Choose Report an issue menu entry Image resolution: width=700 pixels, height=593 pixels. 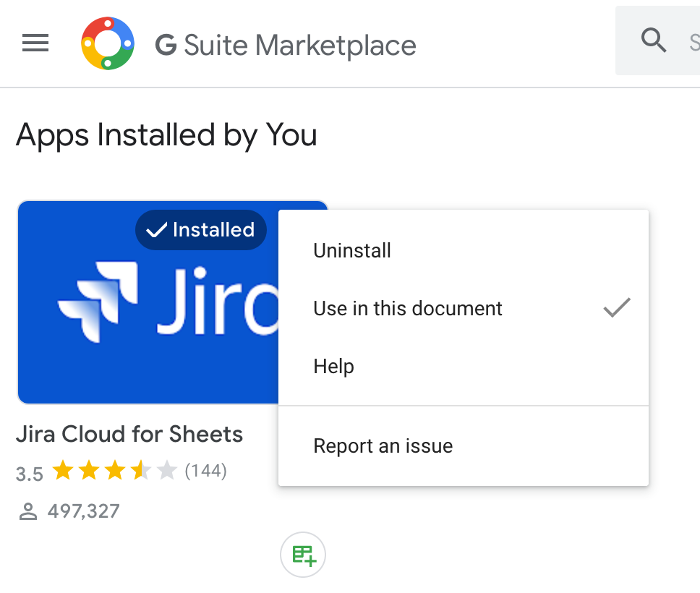tap(464, 446)
